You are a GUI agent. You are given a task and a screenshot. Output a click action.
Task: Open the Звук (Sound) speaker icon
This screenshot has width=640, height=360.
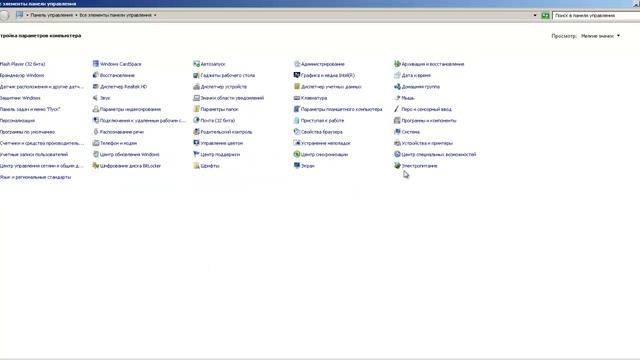[x=96, y=98]
